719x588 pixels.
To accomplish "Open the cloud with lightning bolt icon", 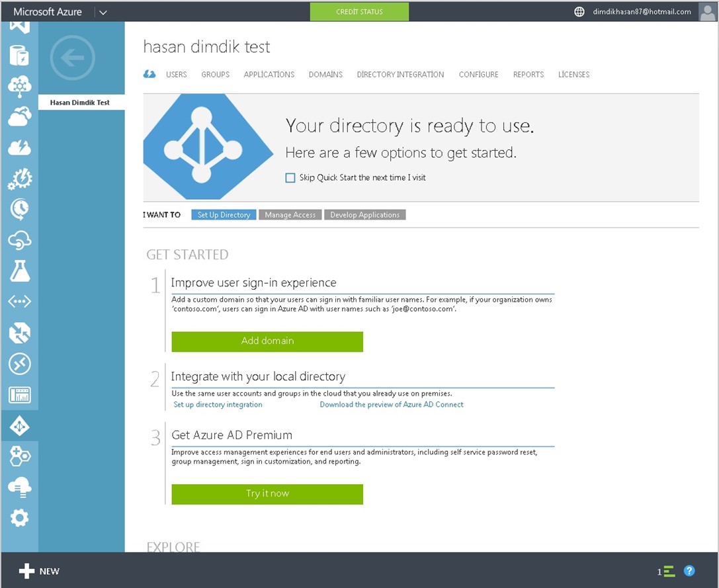I will [x=19, y=147].
